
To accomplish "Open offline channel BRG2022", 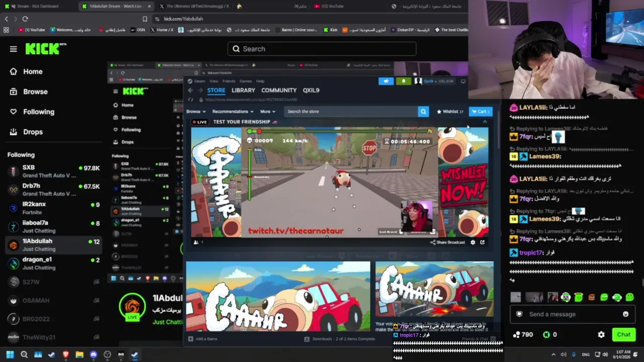I will (53, 319).
